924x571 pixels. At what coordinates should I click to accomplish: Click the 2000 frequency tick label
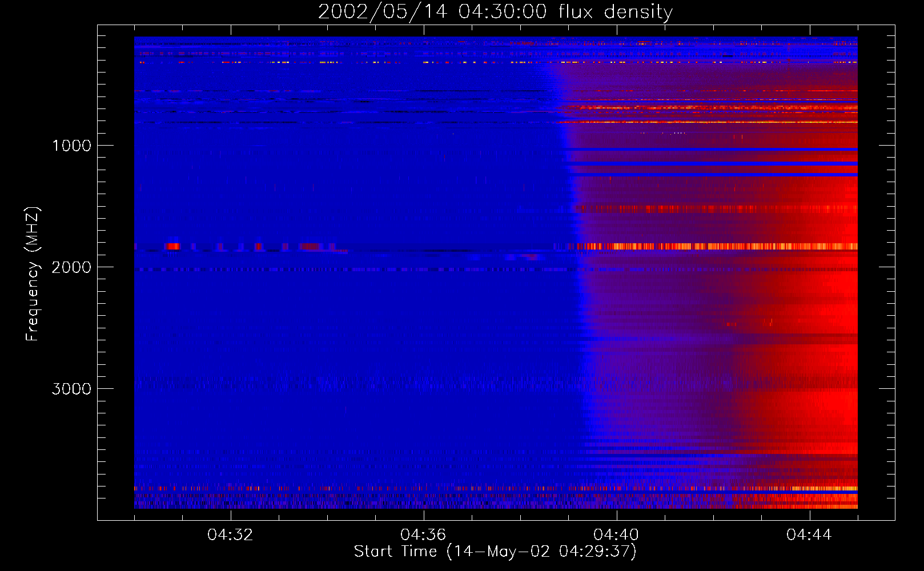[71, 267]
